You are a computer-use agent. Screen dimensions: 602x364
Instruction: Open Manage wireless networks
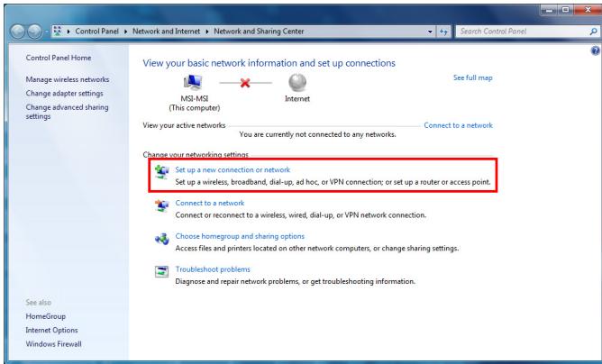coord(68,79)
